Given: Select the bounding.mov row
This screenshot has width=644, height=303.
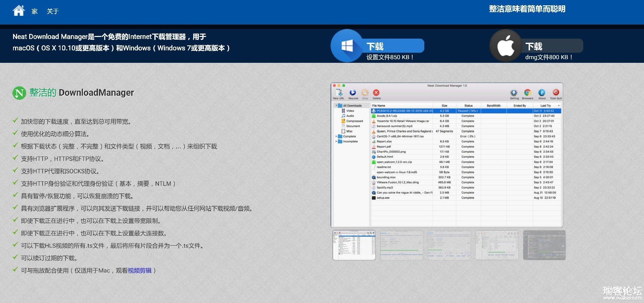Looking at the screenshot, I should [466, 177].
